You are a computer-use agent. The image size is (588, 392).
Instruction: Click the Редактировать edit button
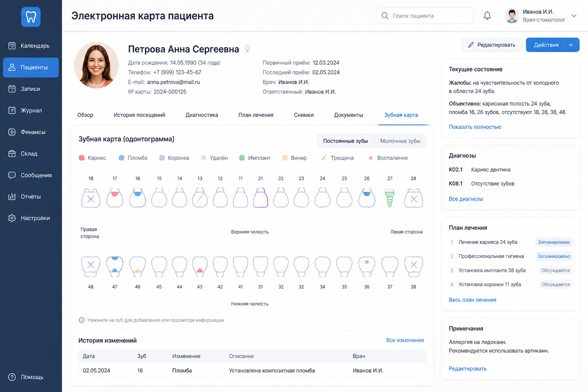(492, 45)
